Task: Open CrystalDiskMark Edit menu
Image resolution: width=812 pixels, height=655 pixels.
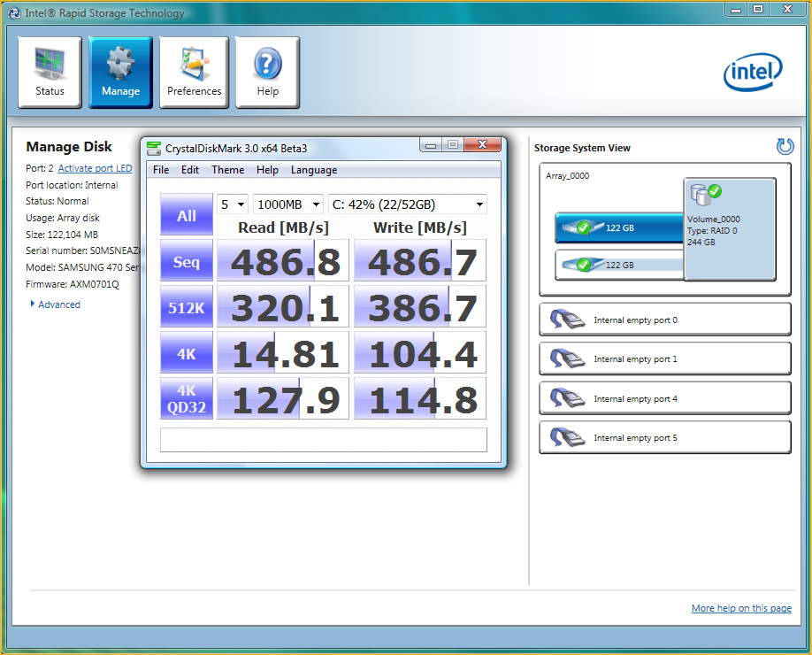Action: tap(190, 170)
